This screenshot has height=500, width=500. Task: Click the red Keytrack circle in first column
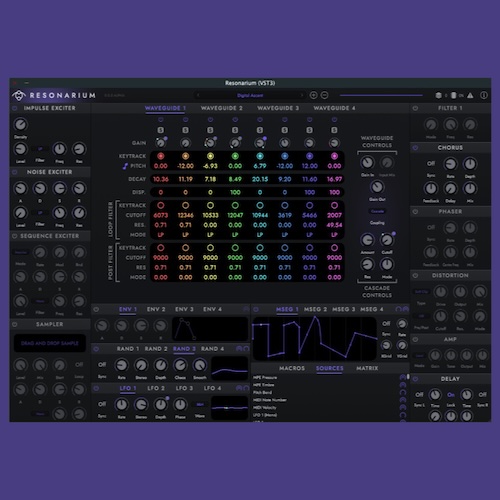click(161, 156)
